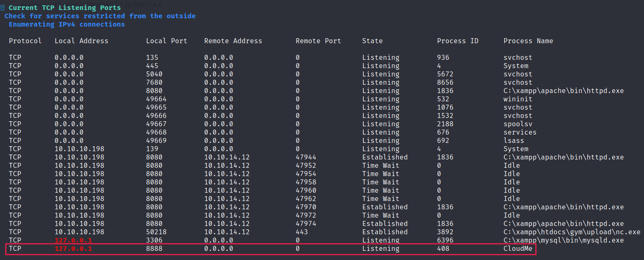
Task: Click the Protocol column header
Action: [x=25, y=41]
